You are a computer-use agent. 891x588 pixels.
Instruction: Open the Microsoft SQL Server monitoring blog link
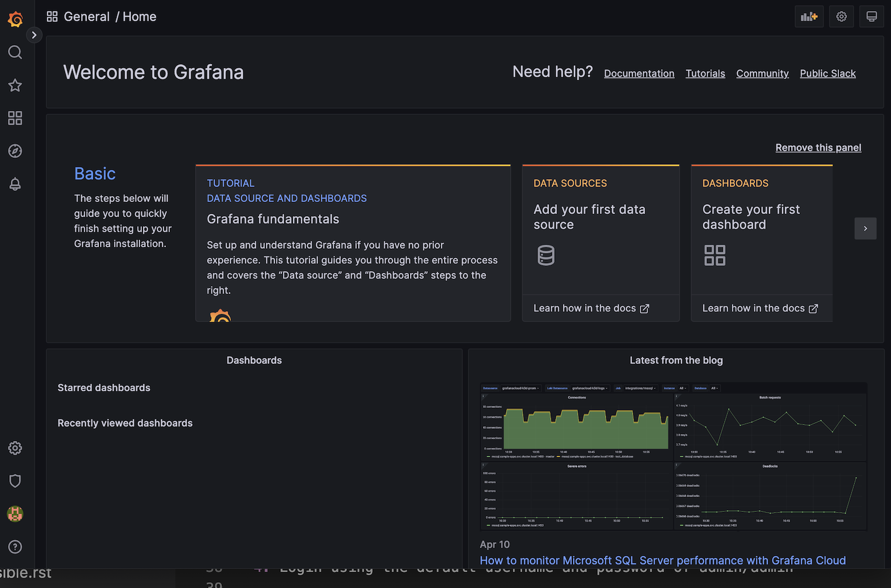(663, 561)
